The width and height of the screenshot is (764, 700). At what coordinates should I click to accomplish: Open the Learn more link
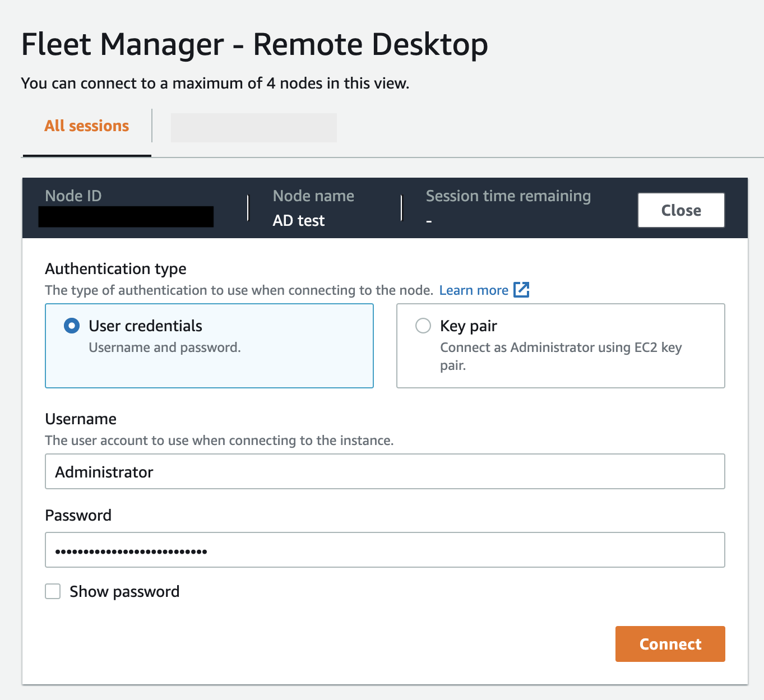pos(474,290)
